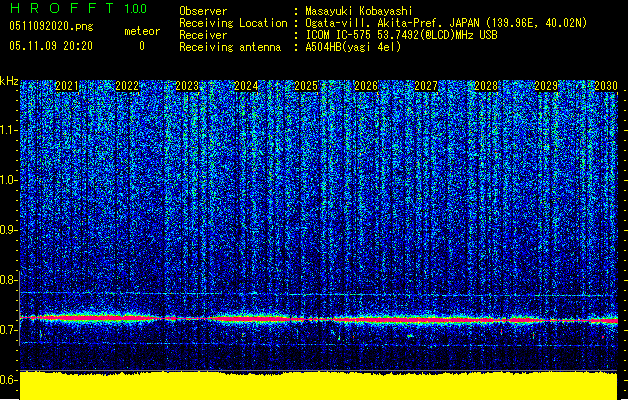Click the meteor count value 0
The height and width of the screenshot is (400, 629).
tap(142, 46)
